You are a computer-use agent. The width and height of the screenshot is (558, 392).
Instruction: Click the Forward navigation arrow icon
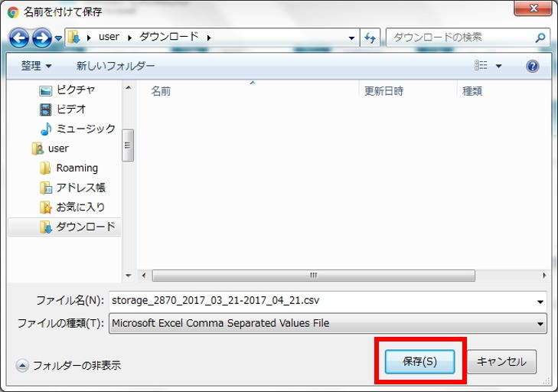point(41,38)
